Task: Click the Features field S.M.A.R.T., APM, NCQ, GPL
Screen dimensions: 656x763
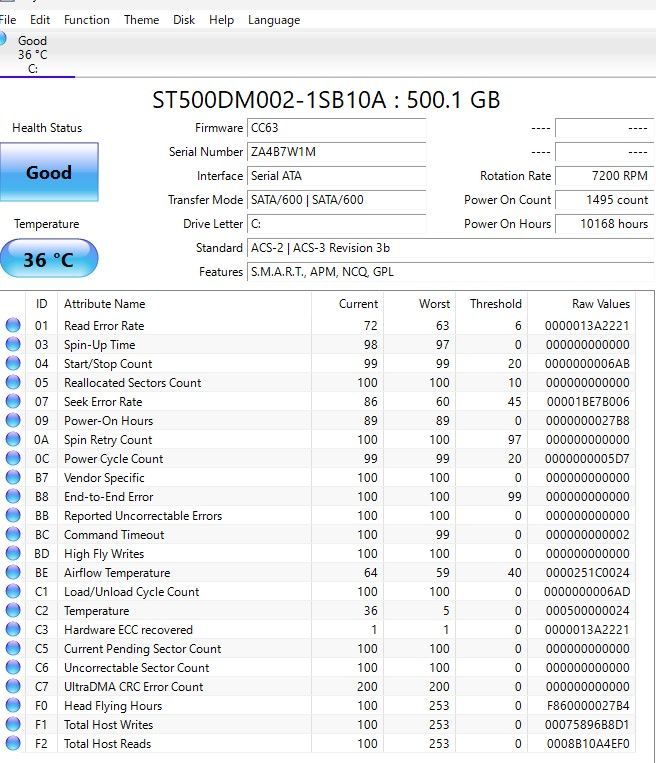Action: (450, 272)
